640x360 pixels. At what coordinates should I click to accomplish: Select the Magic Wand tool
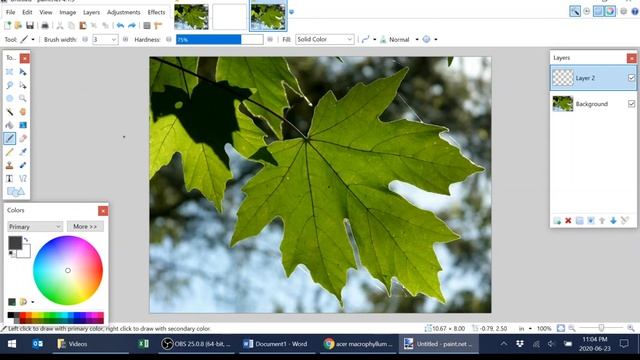click(9, 112)
